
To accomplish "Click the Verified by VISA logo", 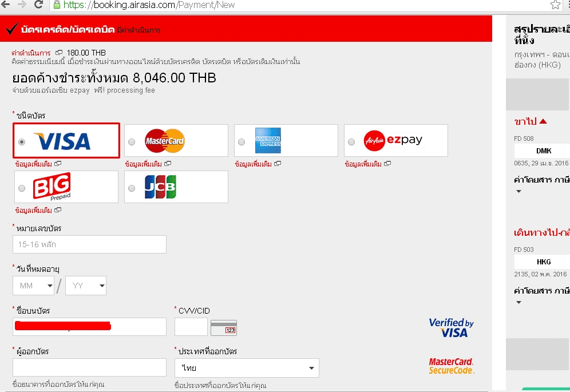I will pos(451,328).
